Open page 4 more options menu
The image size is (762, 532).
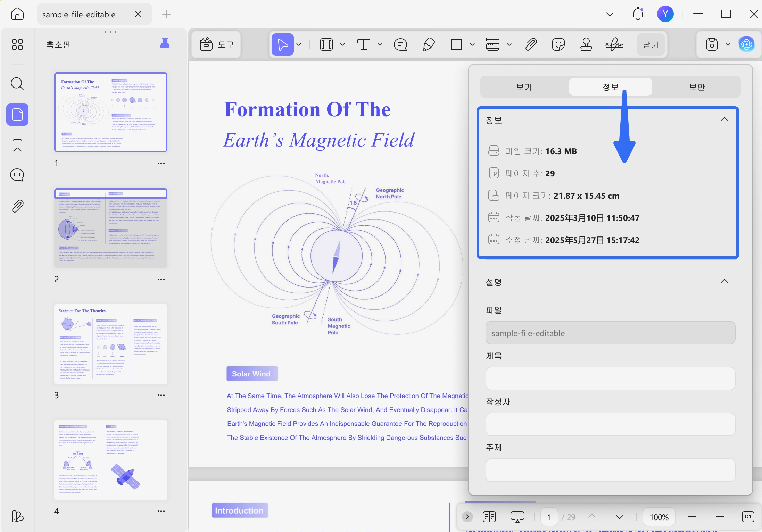(x=161, y=511)
